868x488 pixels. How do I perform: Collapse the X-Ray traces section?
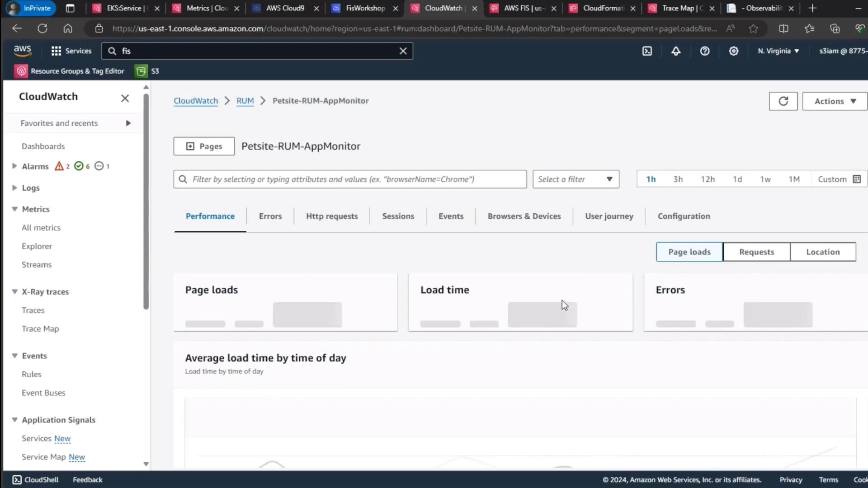[x=14, y=292]
